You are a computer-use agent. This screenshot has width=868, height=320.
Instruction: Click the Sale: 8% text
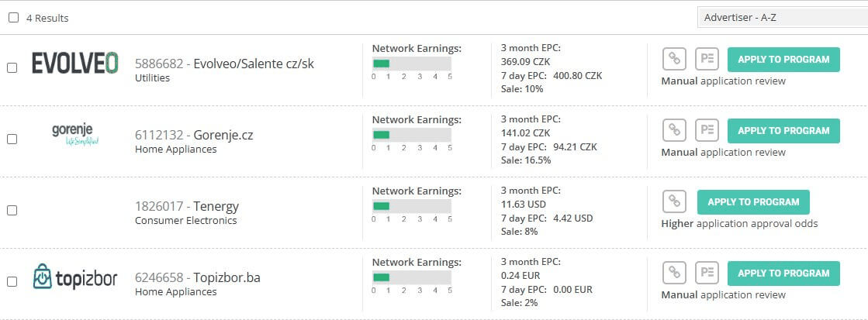pos(519,231)
